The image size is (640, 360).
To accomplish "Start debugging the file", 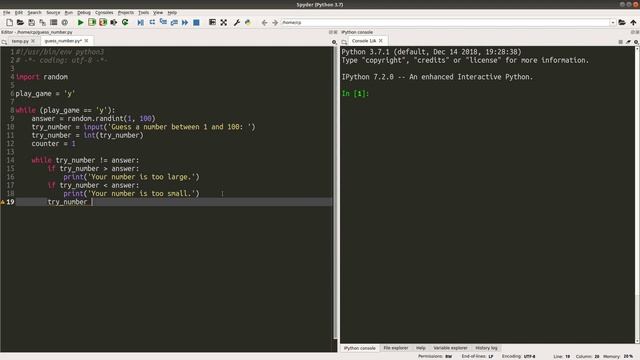I will [x=140, y=22].
